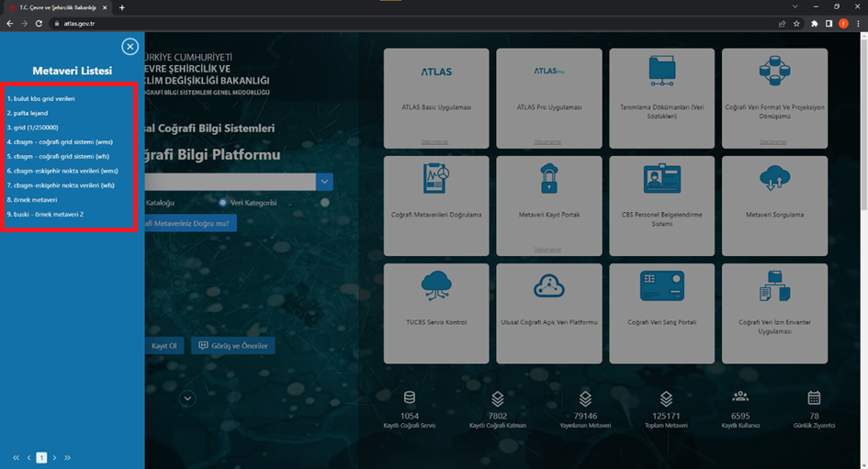Screen dimensions: 868x469
Task: Open Dökümanlar link under Projeksiyon Dönüşümü
Action: tap(772, 142)
